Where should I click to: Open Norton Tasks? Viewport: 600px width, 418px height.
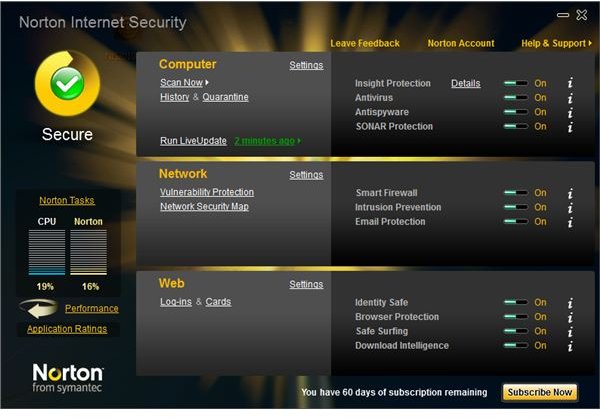coord(67,201)
